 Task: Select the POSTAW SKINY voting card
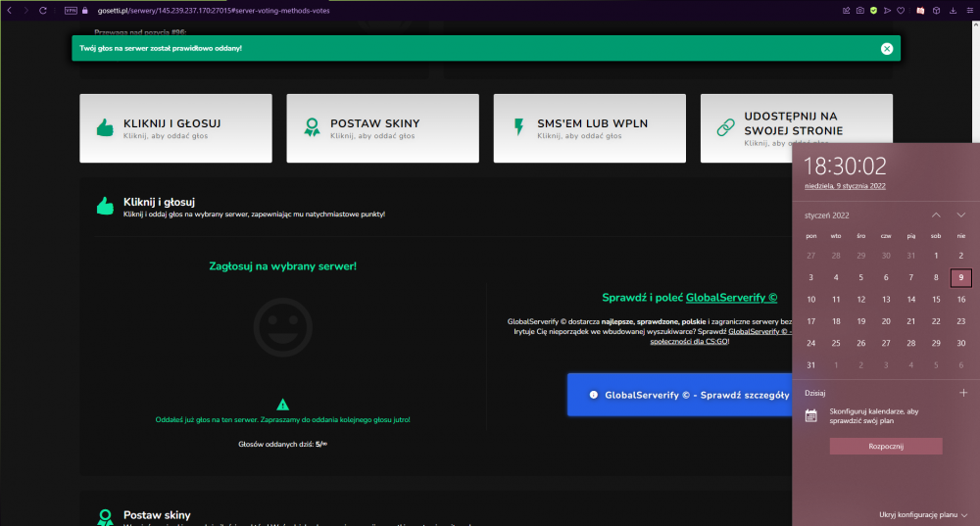tap(382, 128)
